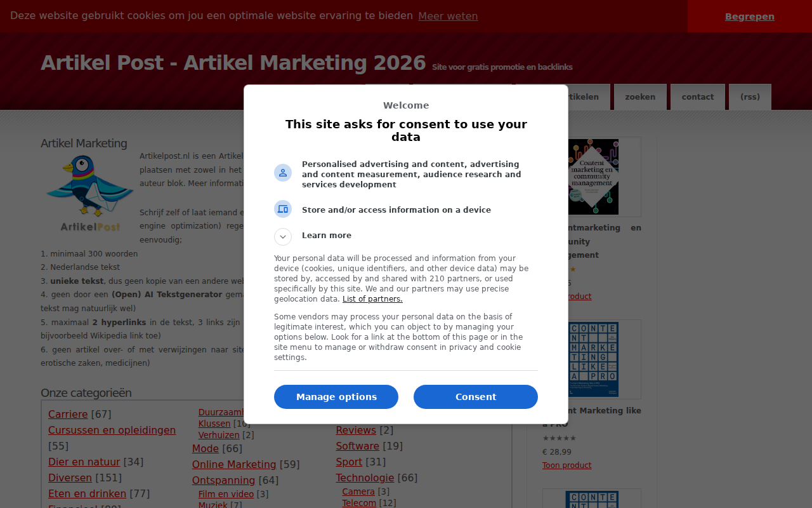The height and width of the screenshot is (508, 812).
Task: Open the Klussen subcategory
Action: pyautogui.click(x=214, y=424)
